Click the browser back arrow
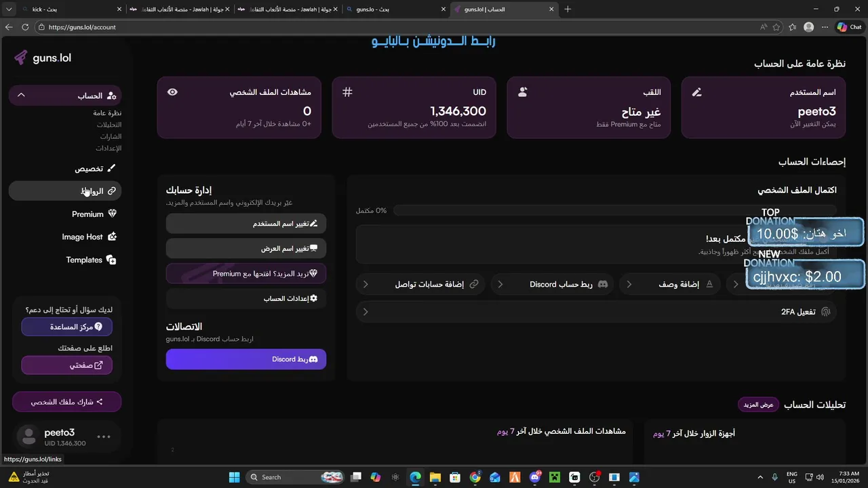This screenshot has height=488, width=868. pyautogui.click(x=9, y=27)
